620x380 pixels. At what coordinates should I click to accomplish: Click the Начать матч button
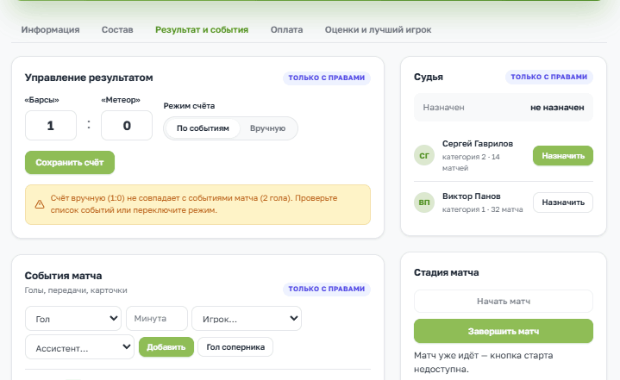(503, 301)
